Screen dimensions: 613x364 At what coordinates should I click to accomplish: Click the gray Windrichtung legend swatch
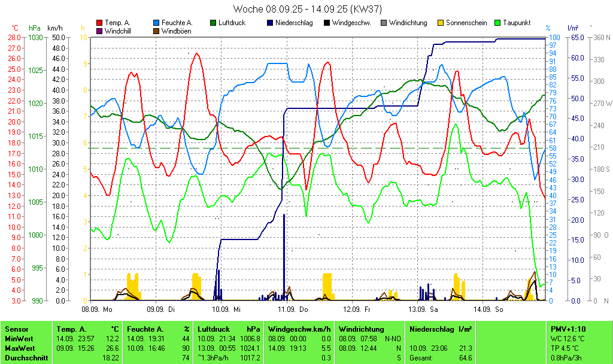point(384,23)
